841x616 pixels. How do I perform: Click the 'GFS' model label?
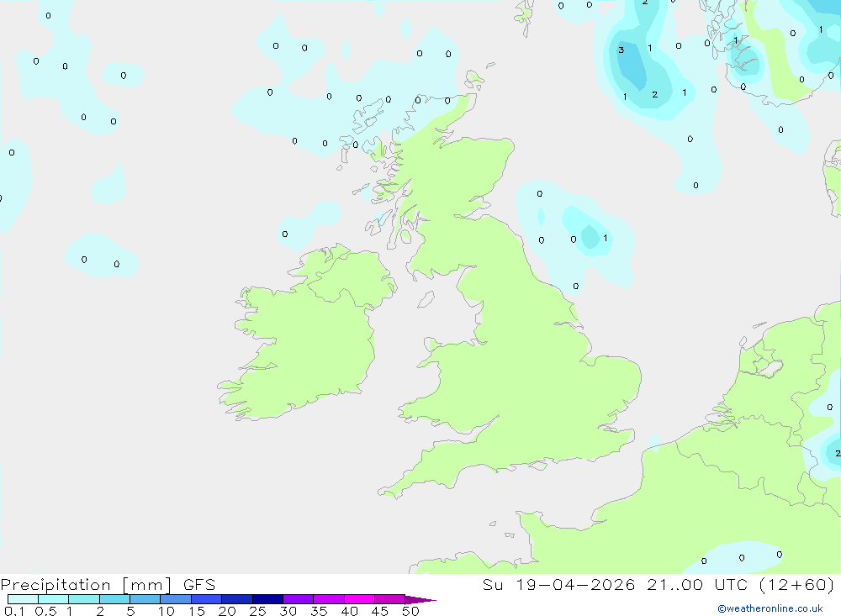[x=199, y=585]
